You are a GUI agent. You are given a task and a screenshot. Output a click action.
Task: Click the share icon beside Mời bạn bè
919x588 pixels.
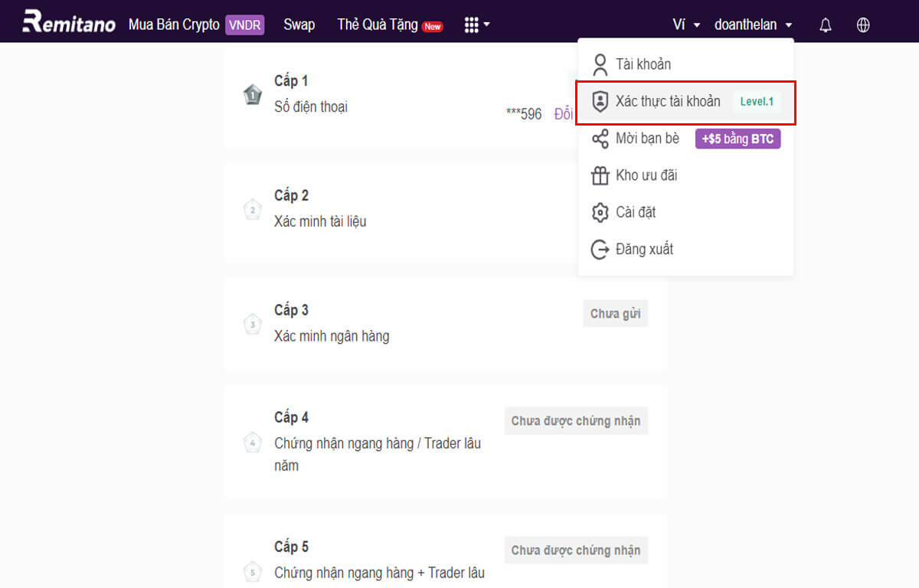600,139
